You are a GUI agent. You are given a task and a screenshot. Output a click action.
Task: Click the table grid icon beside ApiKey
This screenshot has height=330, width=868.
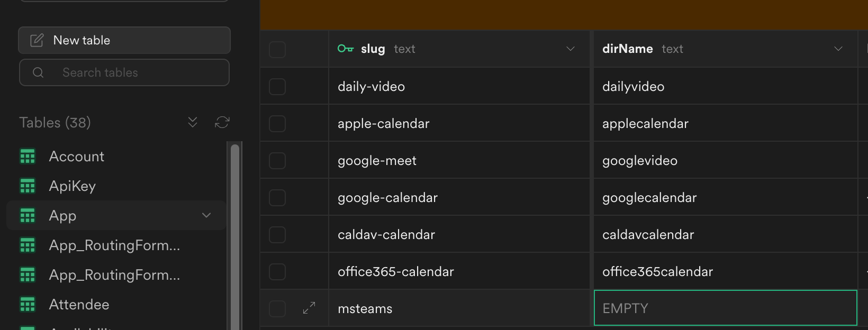(27, 186)
